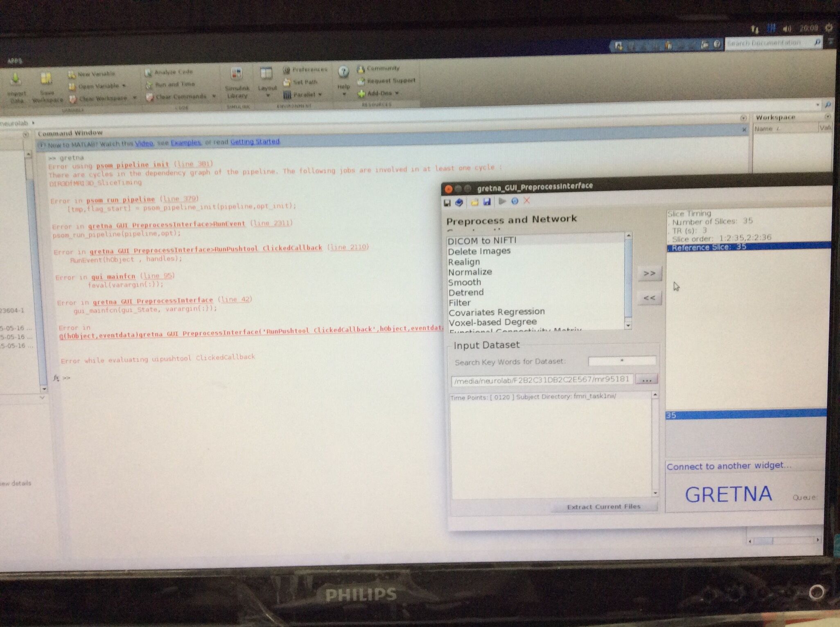The width and height of the screenshot is (840, 627).
Task: Click the first save icon in GRETNA toolbar
Action: (x=447, y=202)
